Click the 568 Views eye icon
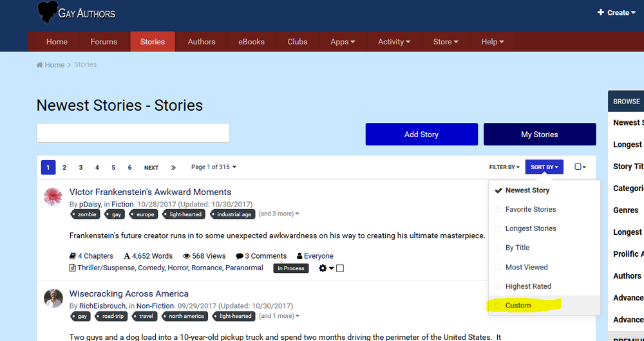This screenshot has height=341, width=644. coord(187,256)
